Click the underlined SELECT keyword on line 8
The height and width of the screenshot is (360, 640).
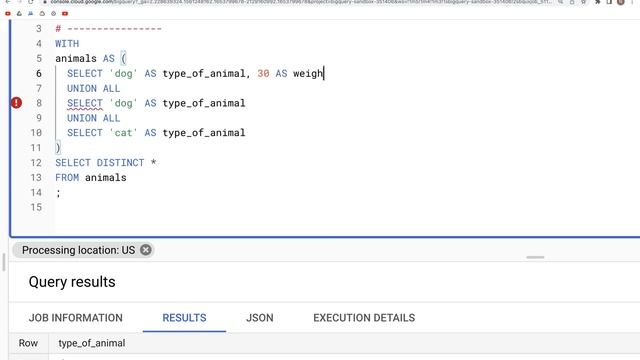click(85, 103)
